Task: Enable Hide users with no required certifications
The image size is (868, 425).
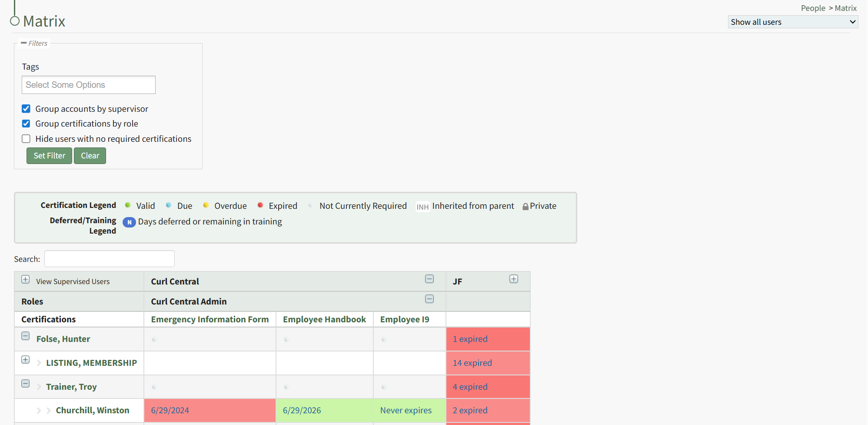Action: click(26, 139)
